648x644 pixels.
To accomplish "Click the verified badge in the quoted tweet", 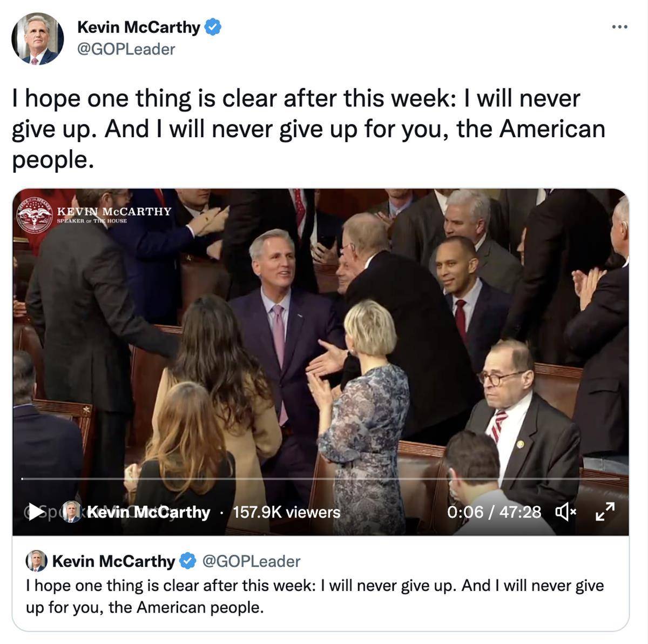I will tap(187, 561).
